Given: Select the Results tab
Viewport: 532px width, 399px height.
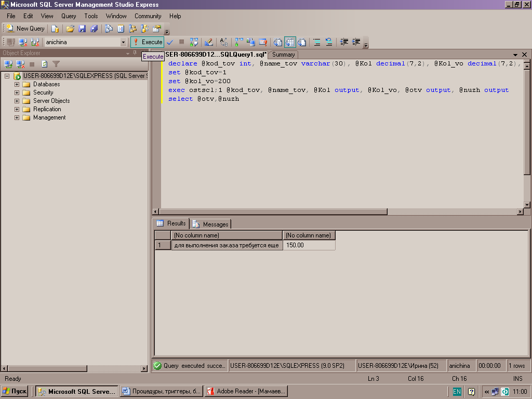Looking at the screenshot, I should (x=171, y=223).
